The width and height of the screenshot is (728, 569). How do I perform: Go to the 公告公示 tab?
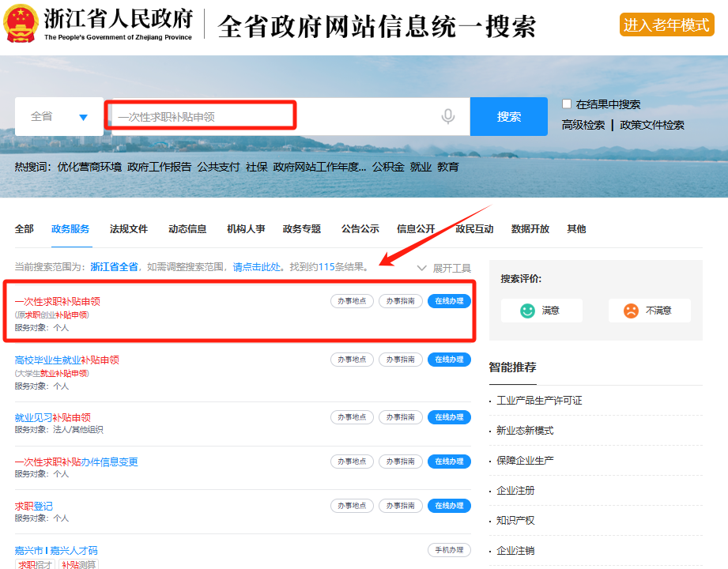click(x=360, y=229)
